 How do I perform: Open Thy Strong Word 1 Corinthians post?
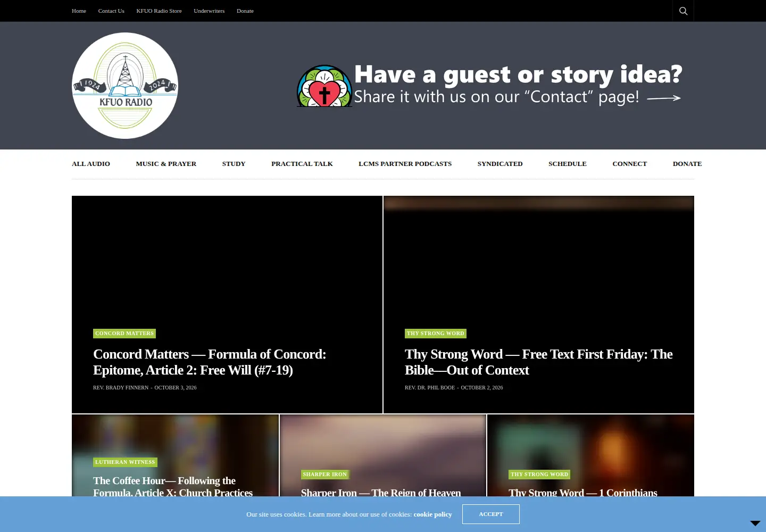(583, 492)
